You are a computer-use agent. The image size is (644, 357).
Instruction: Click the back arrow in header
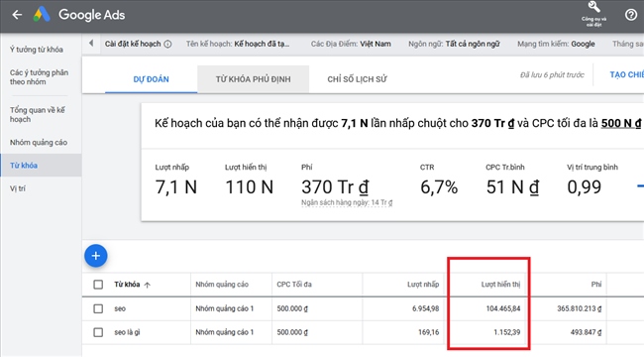(x=17, y=15)
